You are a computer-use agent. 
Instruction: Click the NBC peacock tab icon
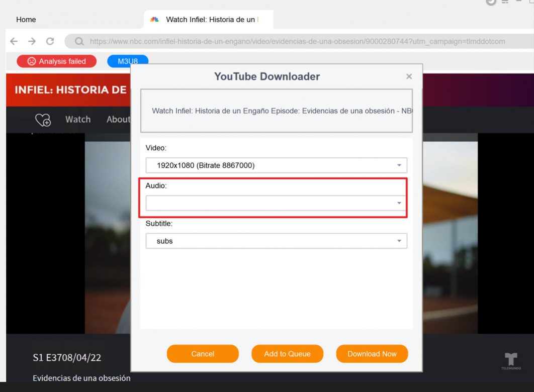(155, 20)
